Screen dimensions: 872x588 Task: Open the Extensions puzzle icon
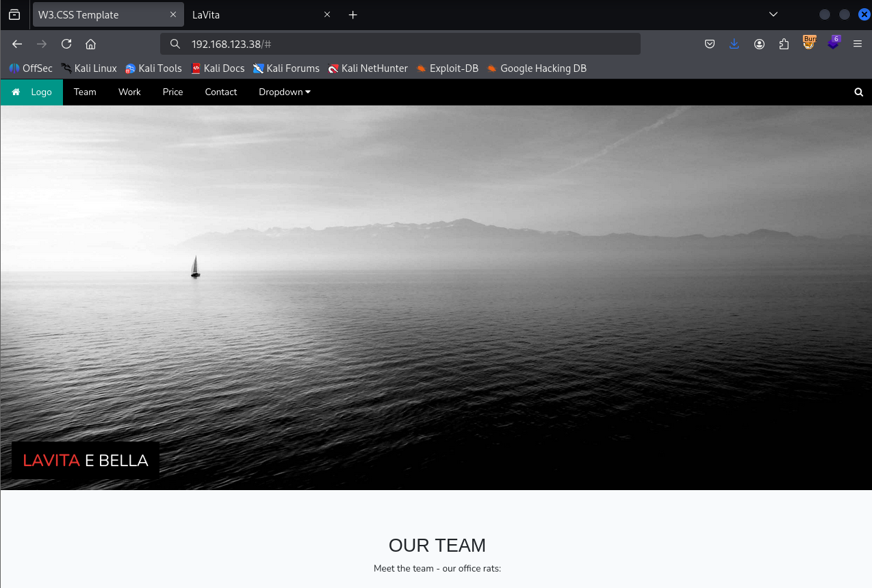pos(784,44)
